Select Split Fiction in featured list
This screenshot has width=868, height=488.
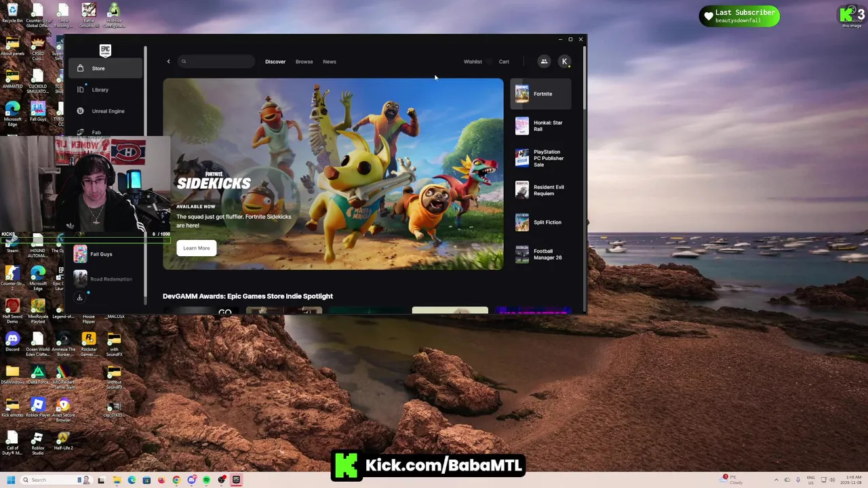click(x=541, y=222)
